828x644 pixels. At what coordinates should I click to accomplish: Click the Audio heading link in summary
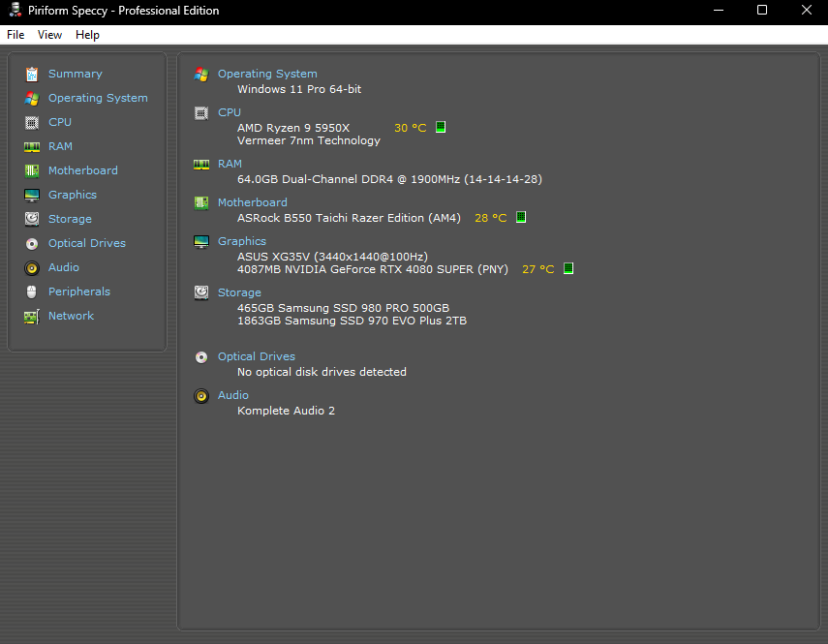232,395
